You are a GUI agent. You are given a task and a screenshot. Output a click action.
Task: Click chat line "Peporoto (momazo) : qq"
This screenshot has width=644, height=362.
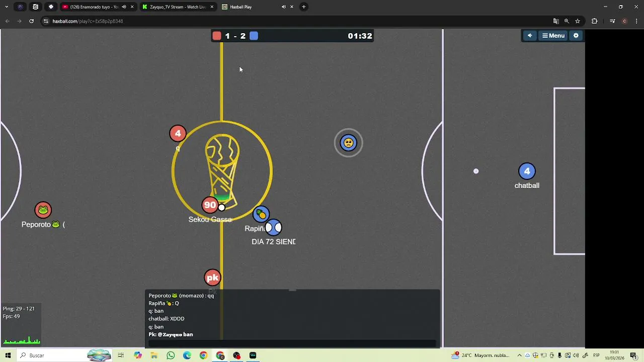(x=181, y=296)
